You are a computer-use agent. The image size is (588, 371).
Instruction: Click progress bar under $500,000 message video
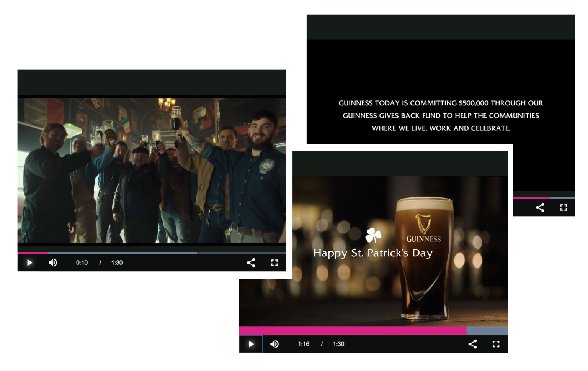[x=544, y=198]
